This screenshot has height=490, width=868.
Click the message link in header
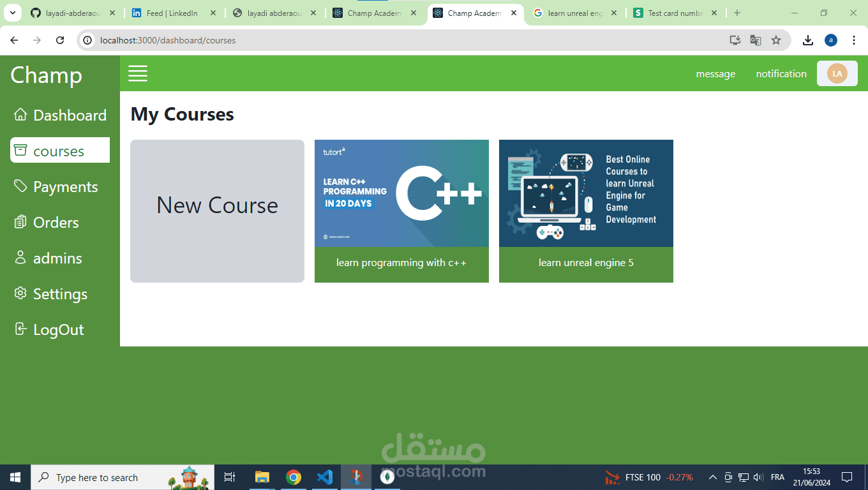(x=715, y=74)
